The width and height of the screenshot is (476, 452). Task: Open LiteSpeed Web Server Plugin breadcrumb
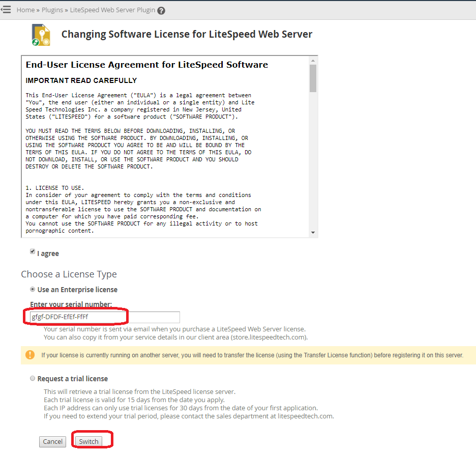pyautogui.click(x=112, y=10)
